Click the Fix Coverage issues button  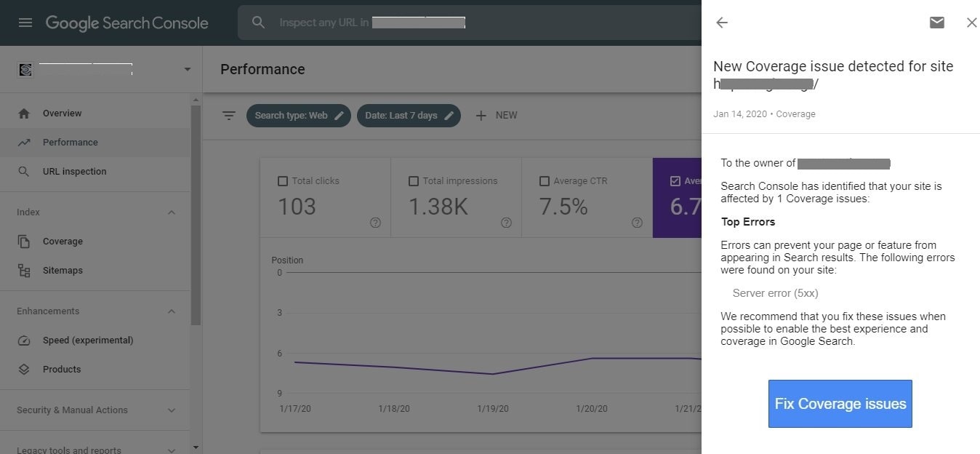840,404
